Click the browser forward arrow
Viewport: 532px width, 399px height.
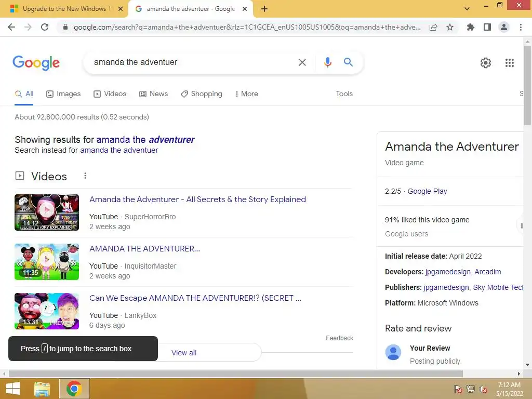28,27
